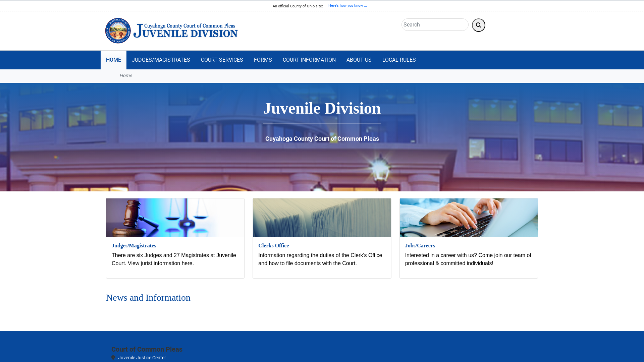644x362 pixels.
Task: Click the Court of Common Pleas footer heading
Action: point(147,349)
